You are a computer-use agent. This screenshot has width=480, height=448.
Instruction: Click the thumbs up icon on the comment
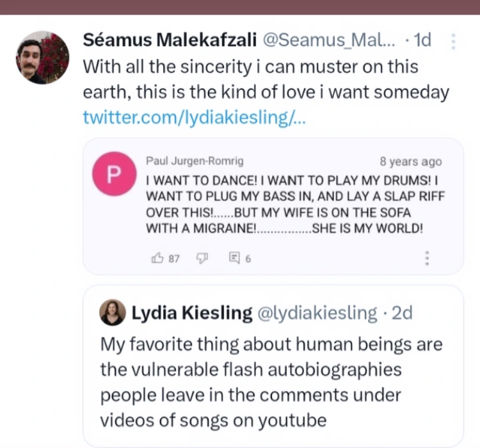[x=156, y=259]
